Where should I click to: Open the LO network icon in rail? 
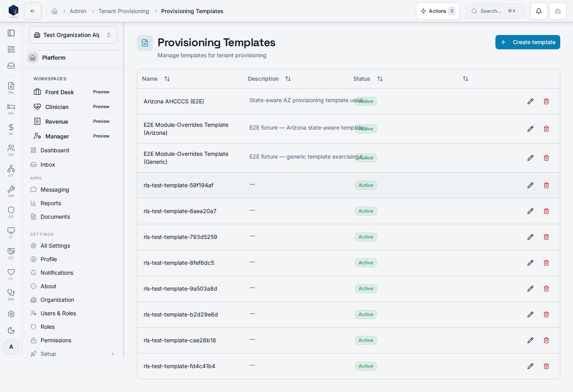[x=11, y=171]
